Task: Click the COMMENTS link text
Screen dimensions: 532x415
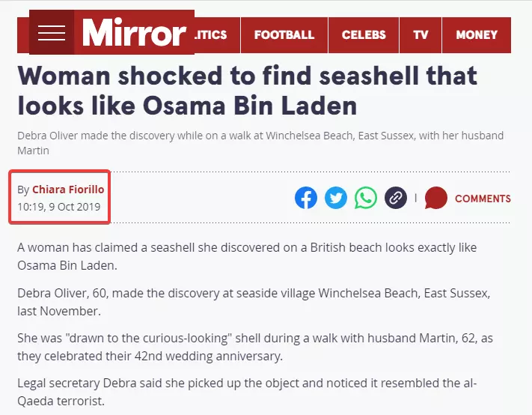Action: [x=483, y=199]
